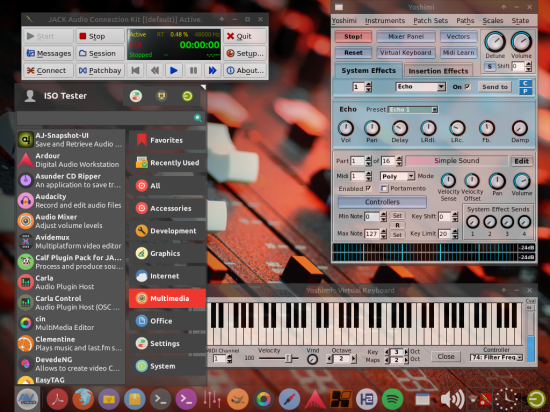
Task: Click the lock screen icon in menu header
Action: click(161, 96)
